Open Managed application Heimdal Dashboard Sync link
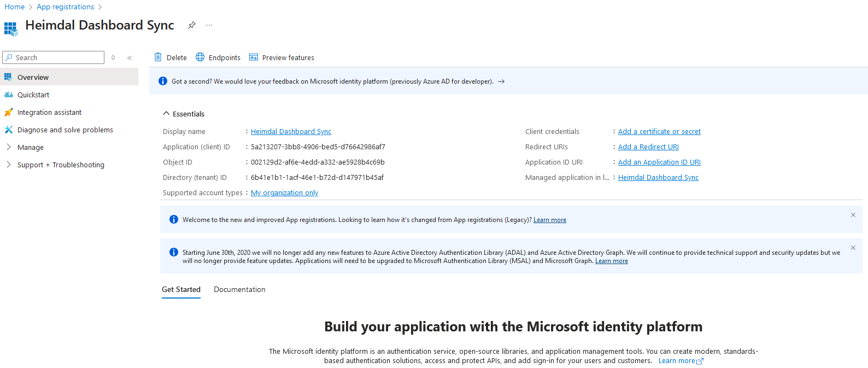 (658, 178)
